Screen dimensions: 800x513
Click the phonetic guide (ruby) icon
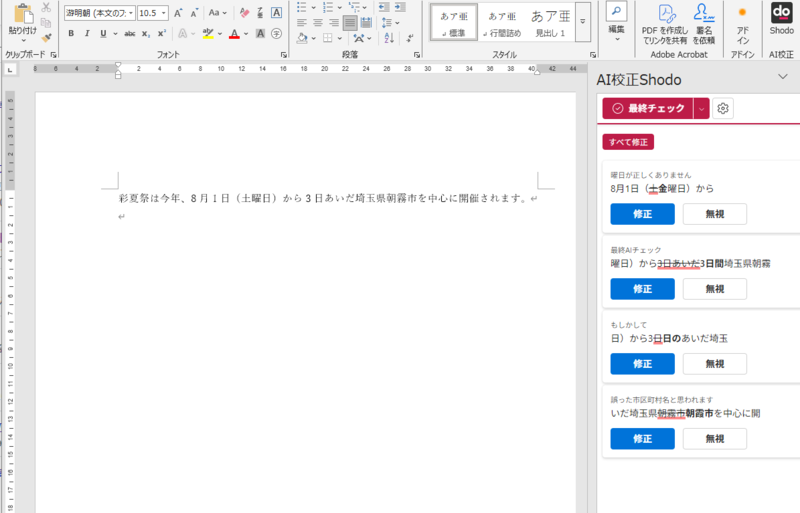click(x=260, y=13)
